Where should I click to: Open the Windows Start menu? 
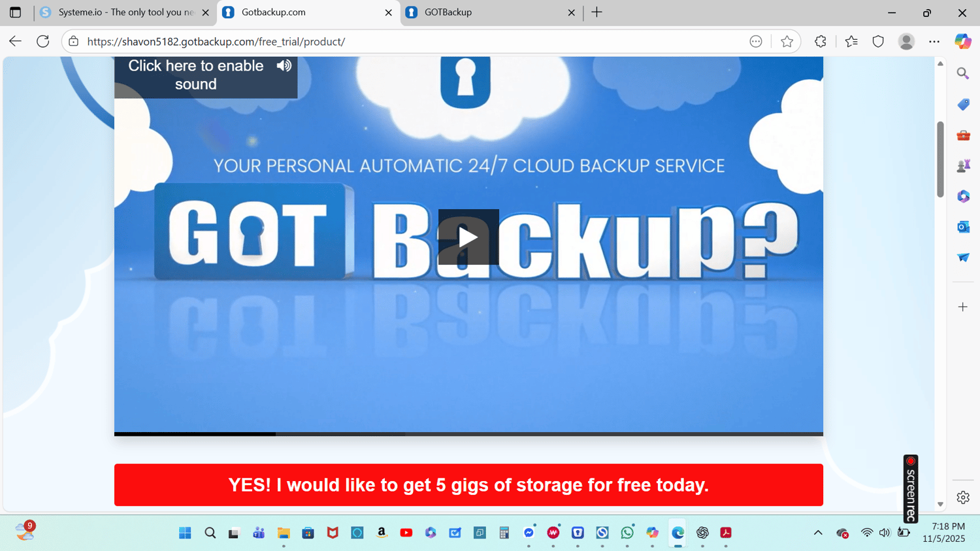tap(185, 533)
